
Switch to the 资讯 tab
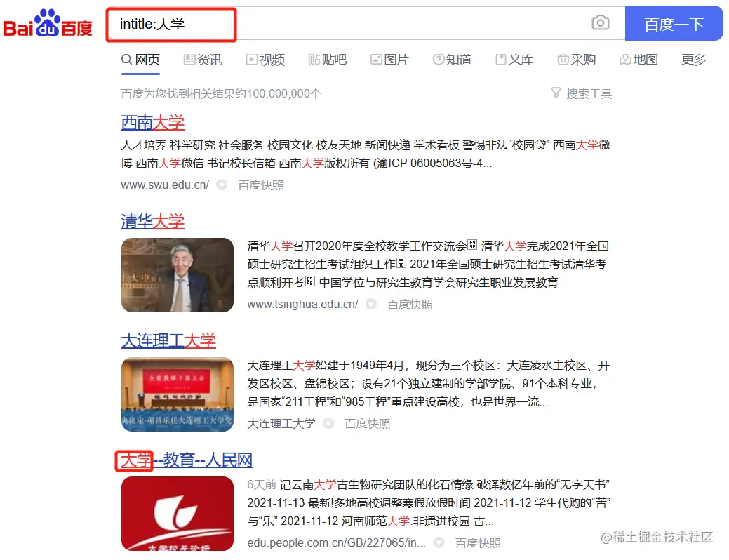click(x=203, y=60)
